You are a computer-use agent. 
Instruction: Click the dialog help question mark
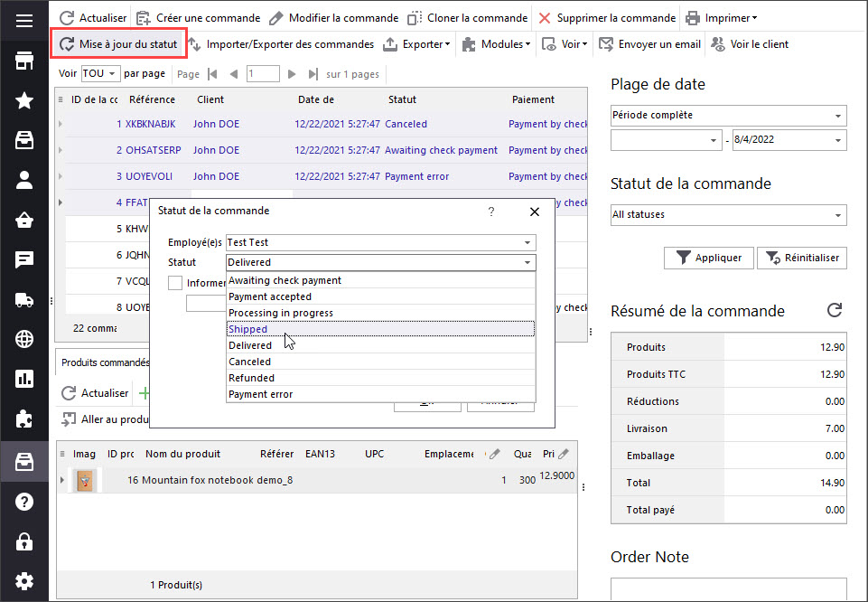[x=491, y=212]
